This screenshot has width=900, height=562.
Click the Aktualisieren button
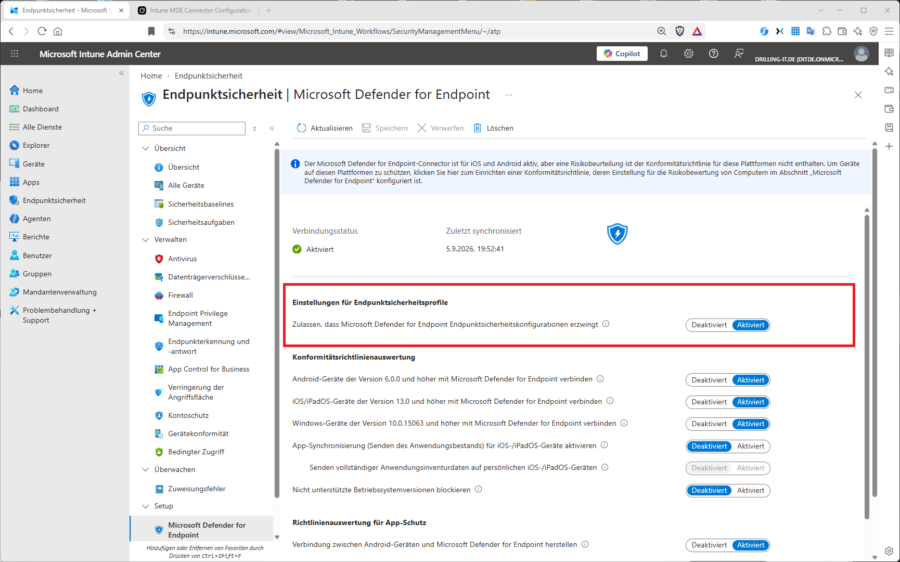pyautogui.click(x=324, y=128)
